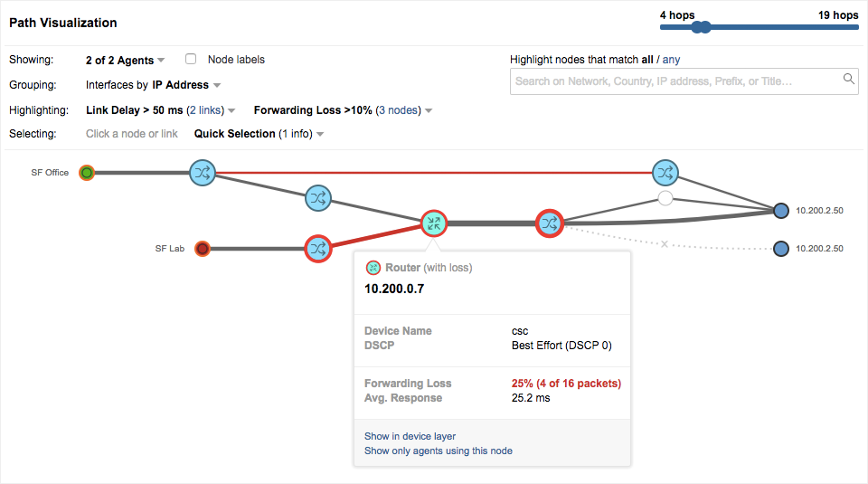Select the first blue router node after SF Office

click(x=202, y=172)
